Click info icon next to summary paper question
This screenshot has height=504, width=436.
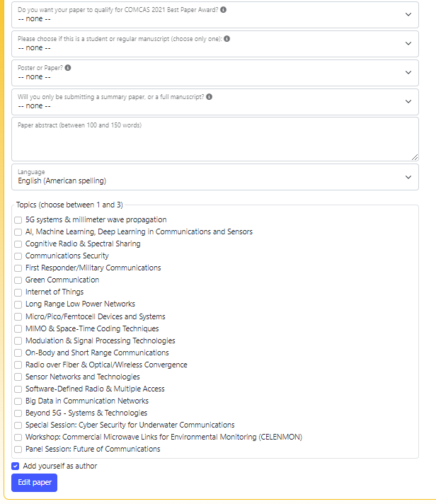(210, 97)
